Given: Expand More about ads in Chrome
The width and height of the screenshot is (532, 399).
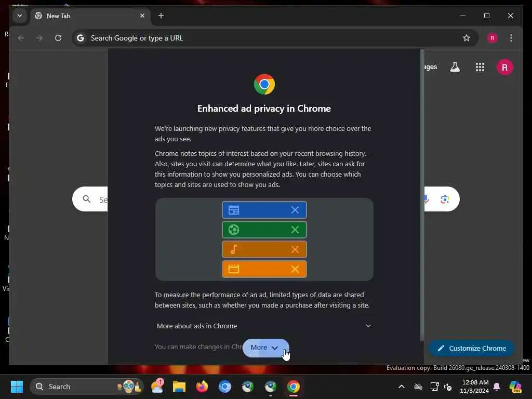Looking at the screenshot, I should point(264,326).
